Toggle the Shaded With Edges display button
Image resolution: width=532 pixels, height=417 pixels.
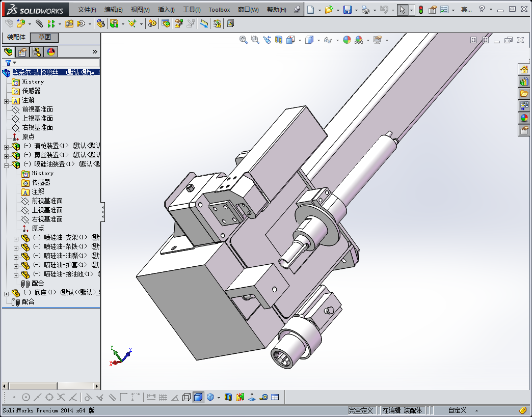198,397
